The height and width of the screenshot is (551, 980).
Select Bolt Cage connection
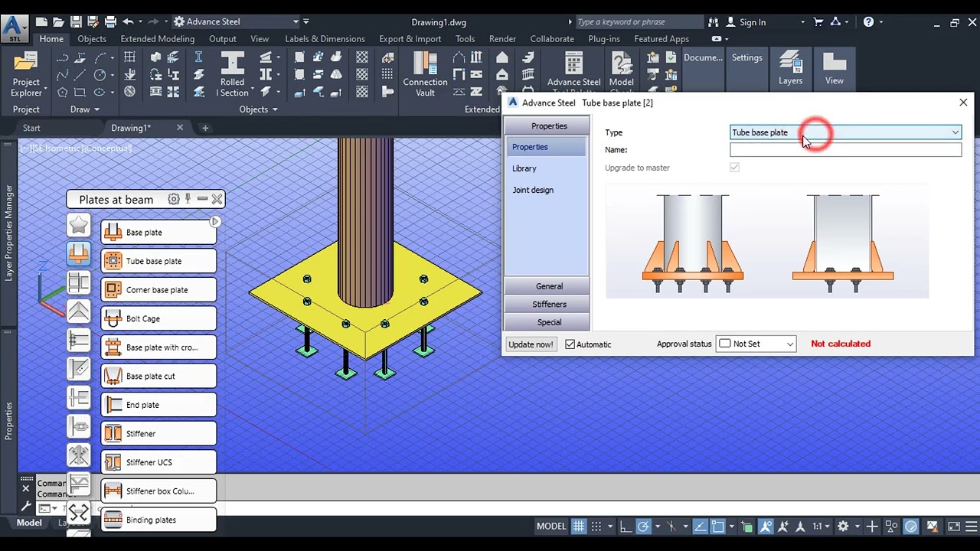point(158,318)
